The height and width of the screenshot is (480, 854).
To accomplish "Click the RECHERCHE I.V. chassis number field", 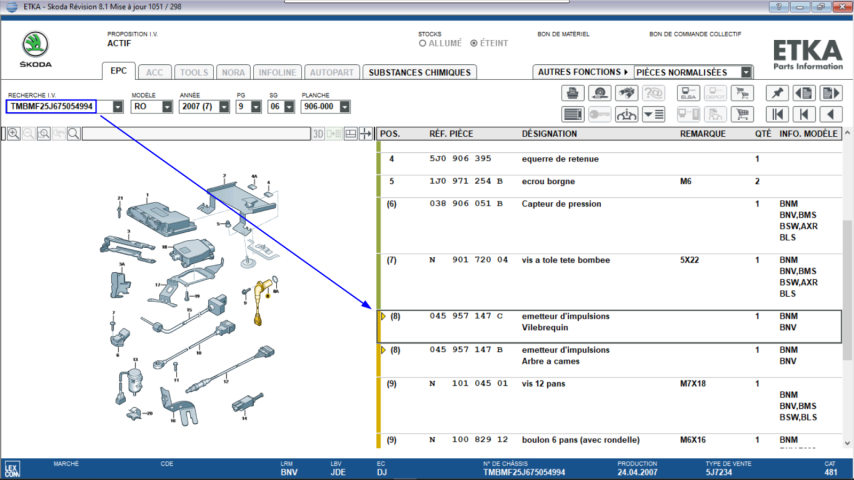I will (51, 106).
